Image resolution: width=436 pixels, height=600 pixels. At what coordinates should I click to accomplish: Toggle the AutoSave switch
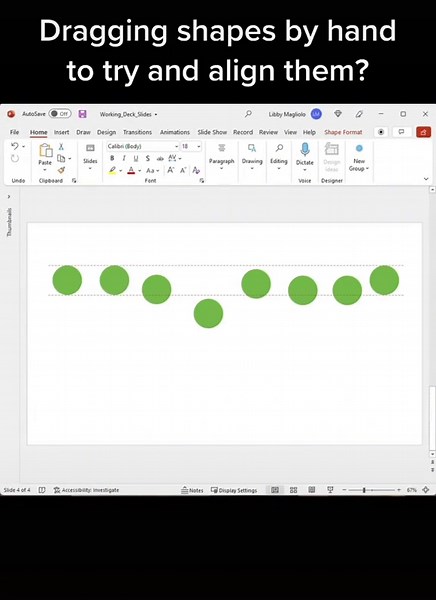(60, 114)
